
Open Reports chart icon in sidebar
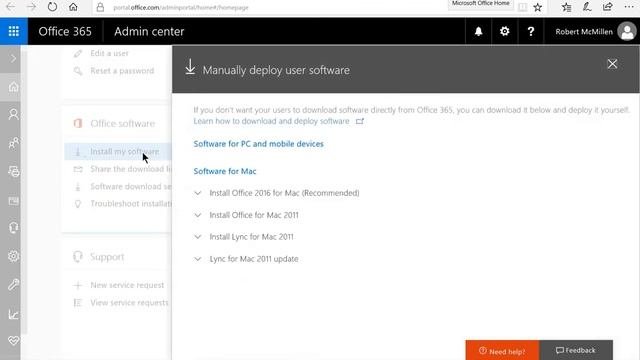(13, 314)
